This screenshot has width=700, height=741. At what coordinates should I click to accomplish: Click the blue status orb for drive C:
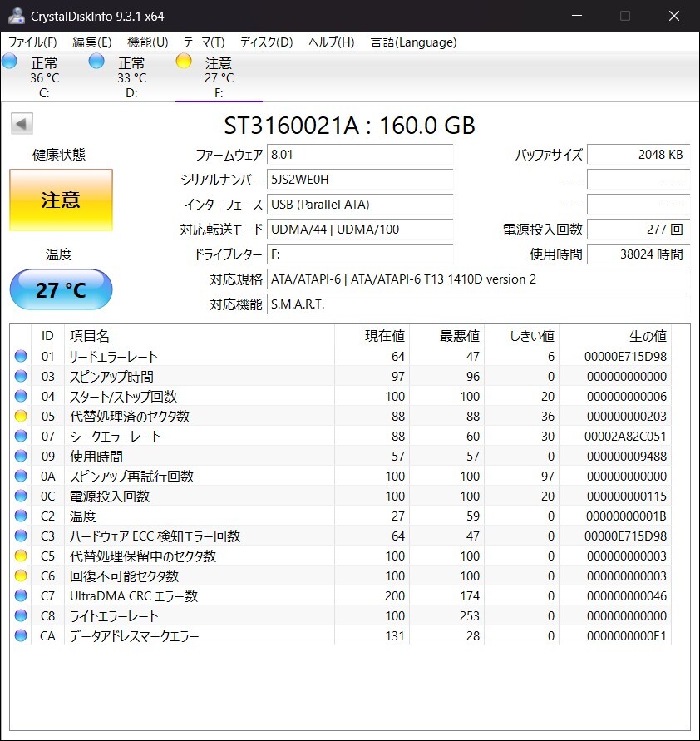tap(9, 61)
